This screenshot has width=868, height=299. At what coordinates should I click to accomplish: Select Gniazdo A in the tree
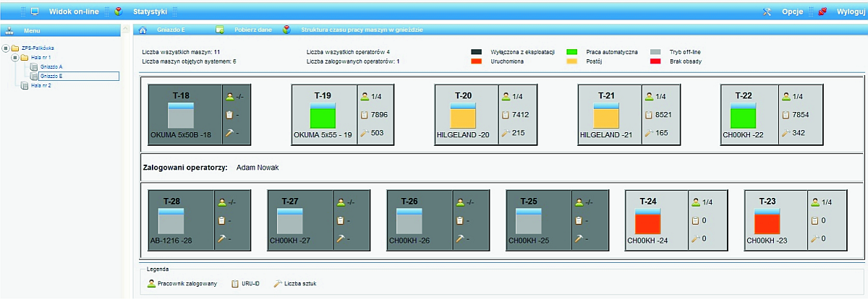coord(51,66)
